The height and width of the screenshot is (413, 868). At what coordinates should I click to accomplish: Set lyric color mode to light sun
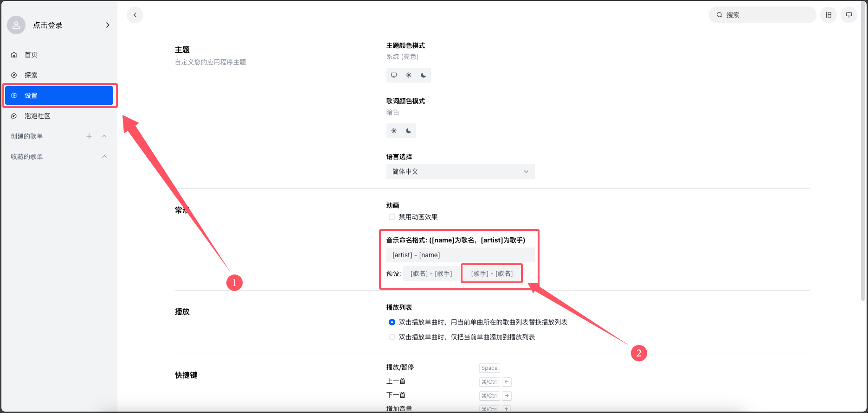tap(394, 131)
